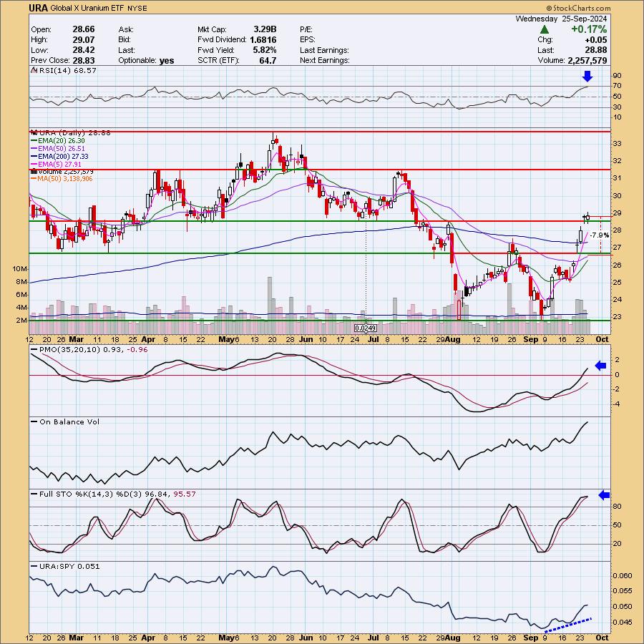Select the SCTR (ETF) value 64.7
Image resolution: width=644 pixels, height=644 pixels.
(x=268, y=60)
